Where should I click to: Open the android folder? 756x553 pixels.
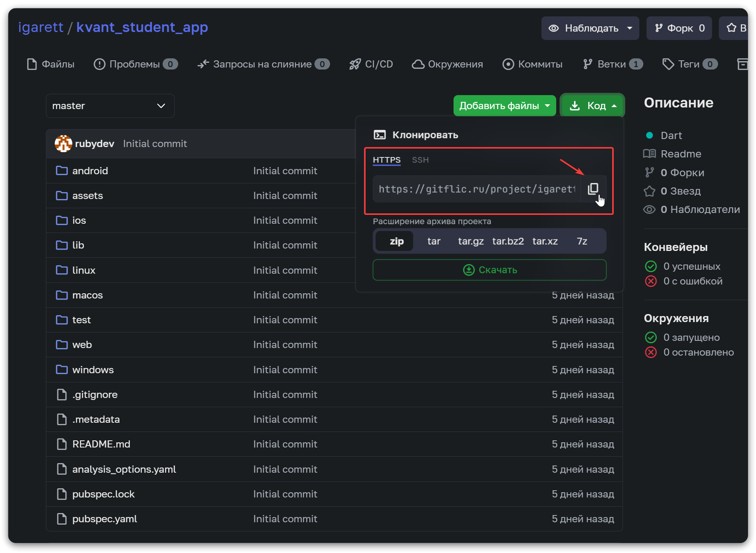tap(90, 171)
